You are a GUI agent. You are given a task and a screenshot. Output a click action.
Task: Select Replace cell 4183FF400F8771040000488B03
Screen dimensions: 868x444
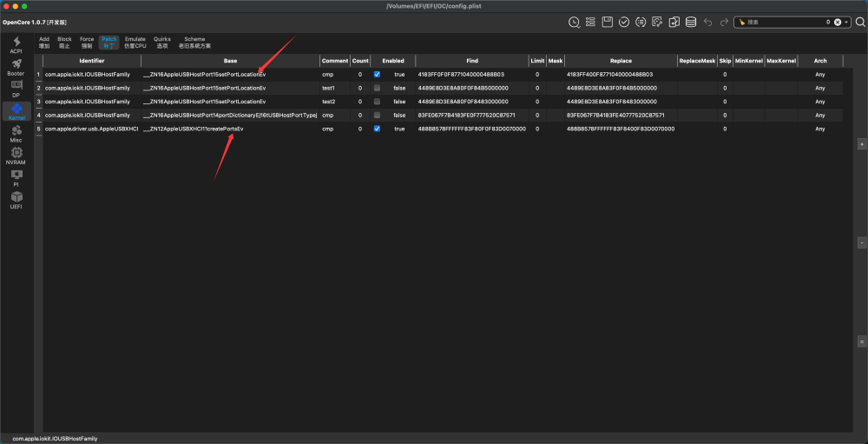621,74
